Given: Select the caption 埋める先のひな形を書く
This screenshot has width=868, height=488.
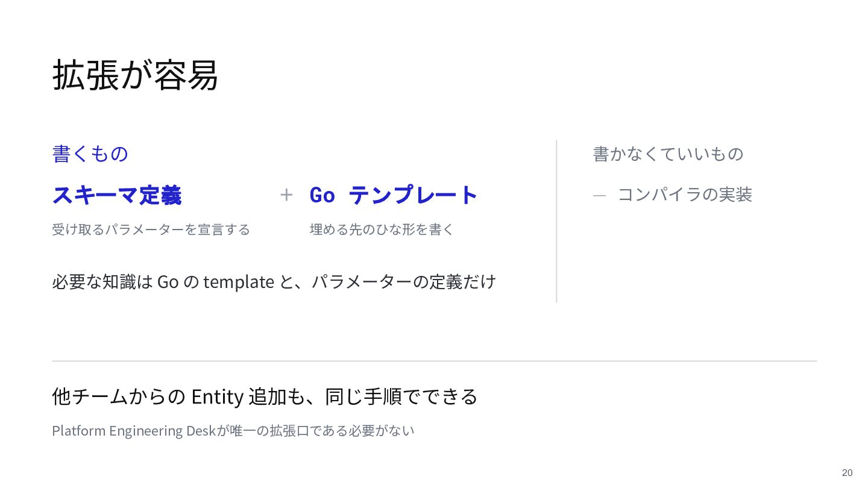Looking at the screenshot, I should [382, 230].
